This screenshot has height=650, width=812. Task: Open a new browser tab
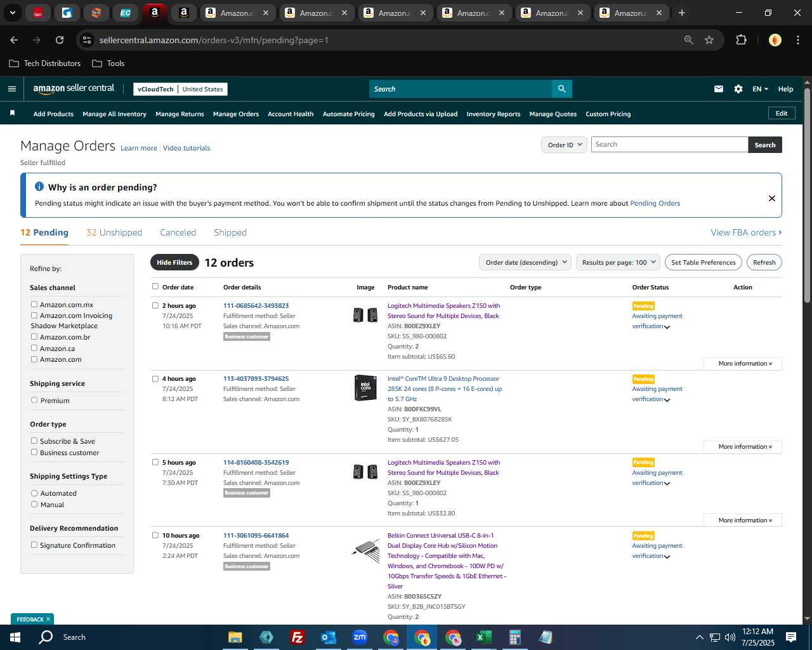pos(682,13)
